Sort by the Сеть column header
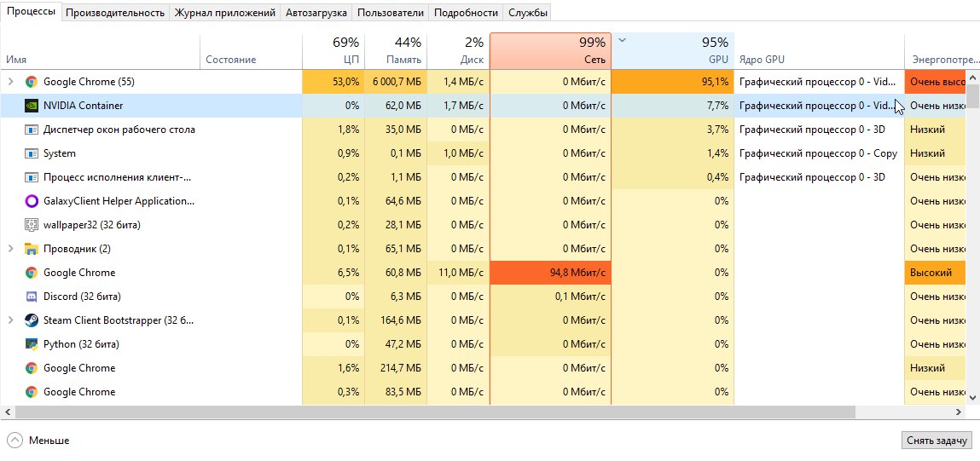The image size is (980, 461). pos(551,51)
